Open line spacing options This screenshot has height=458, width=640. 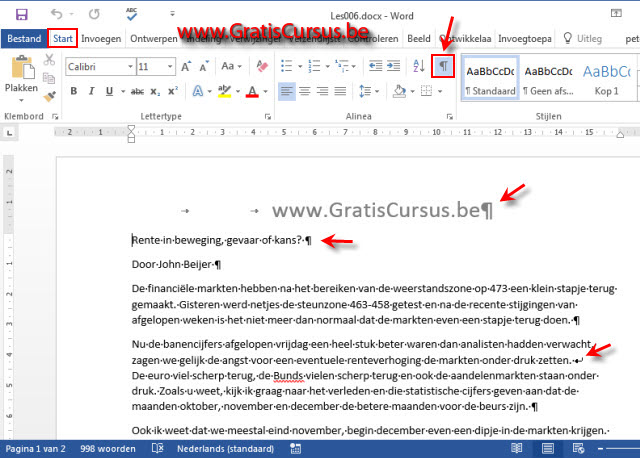pyautogui.click(x=365, y=91)
